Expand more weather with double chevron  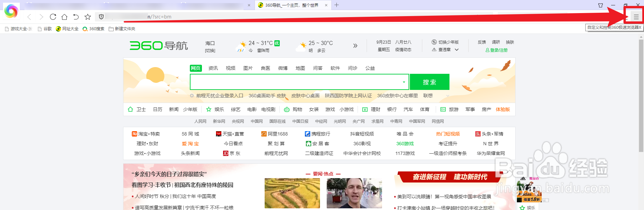[355, 46]
